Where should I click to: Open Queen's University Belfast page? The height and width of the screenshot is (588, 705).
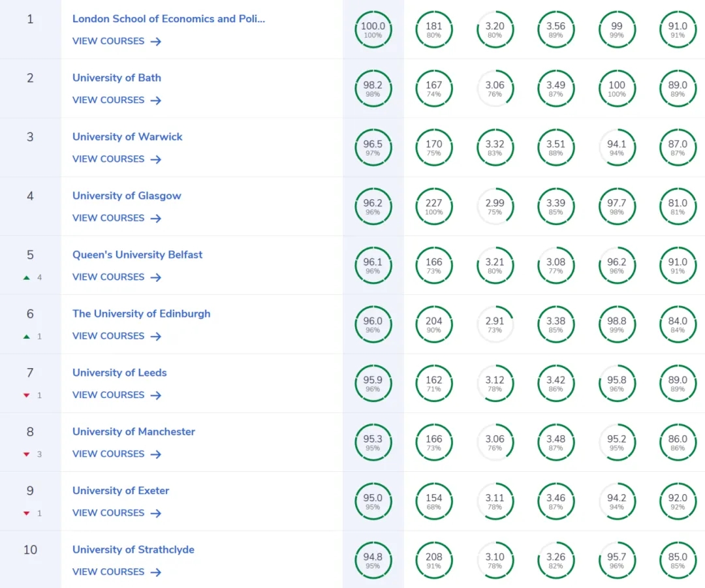138,255
